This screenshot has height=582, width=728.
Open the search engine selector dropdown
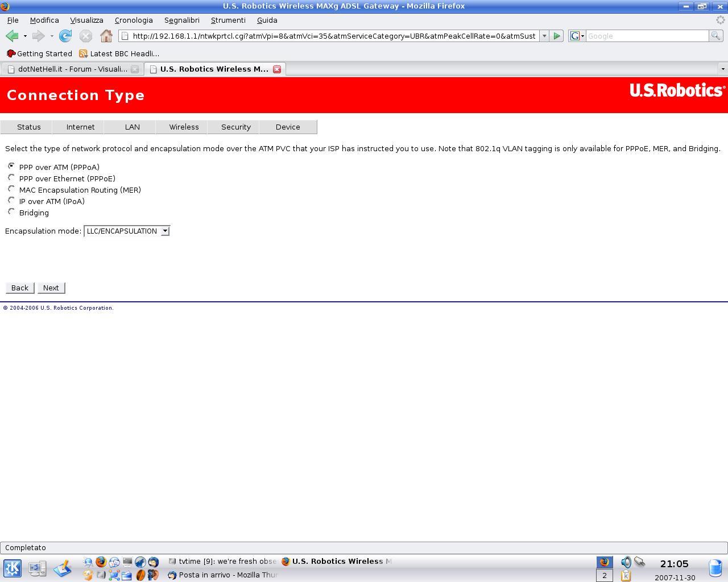(577, 36)
